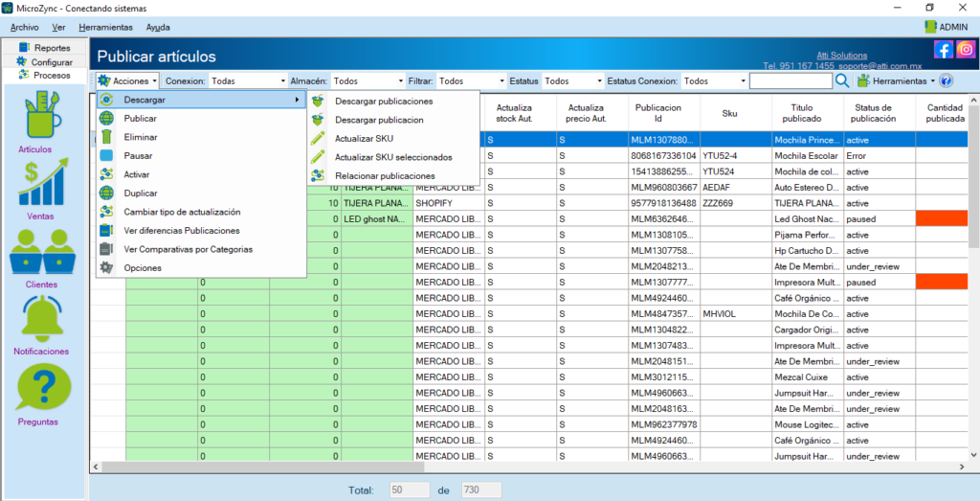This screenshot has height=501, width=980.
Task: Open the Herramientas menu in menu bar
Action: 105,28
